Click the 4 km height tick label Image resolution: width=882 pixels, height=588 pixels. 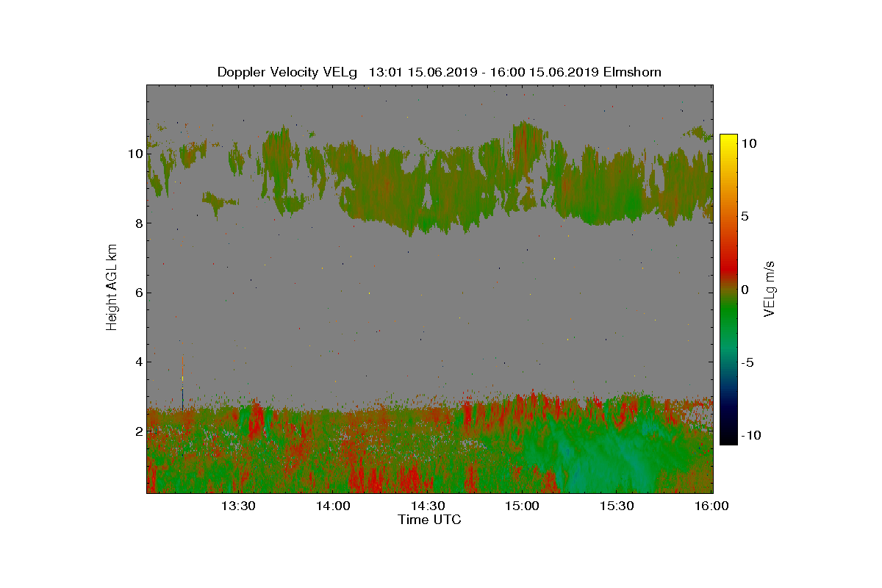pyautogui.click(x=138, y=362)
